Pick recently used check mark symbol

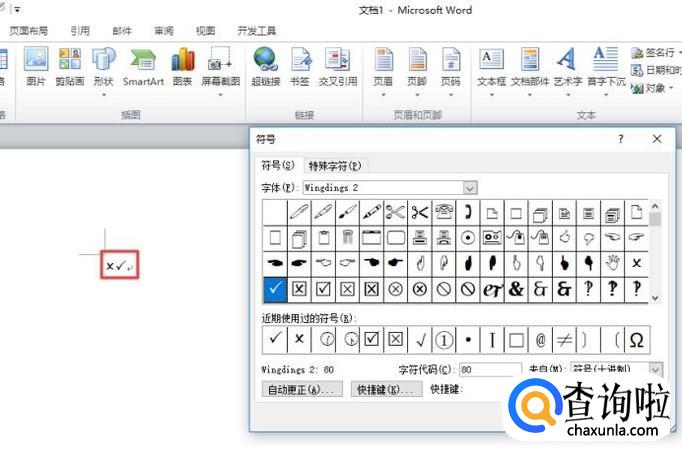click(x=275, y=339)
